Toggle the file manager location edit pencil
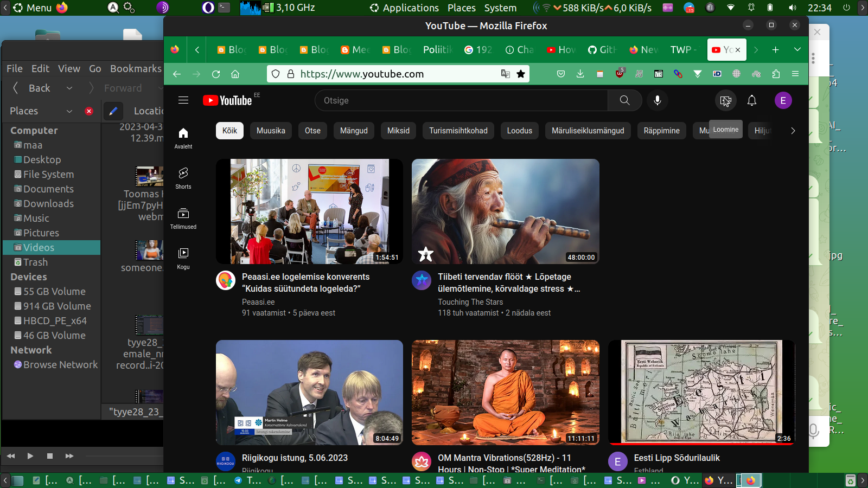Image resolution: width=868 pixels, height=488 pixels. [x=113, y=111]
